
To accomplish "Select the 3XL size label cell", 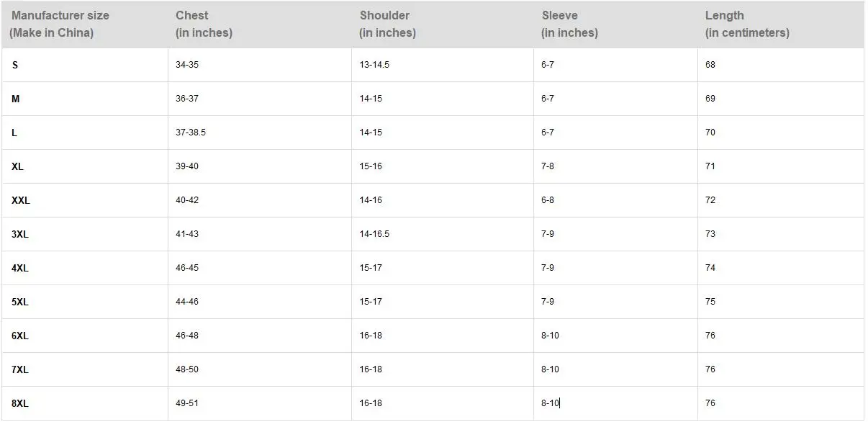I will point(85,234).
